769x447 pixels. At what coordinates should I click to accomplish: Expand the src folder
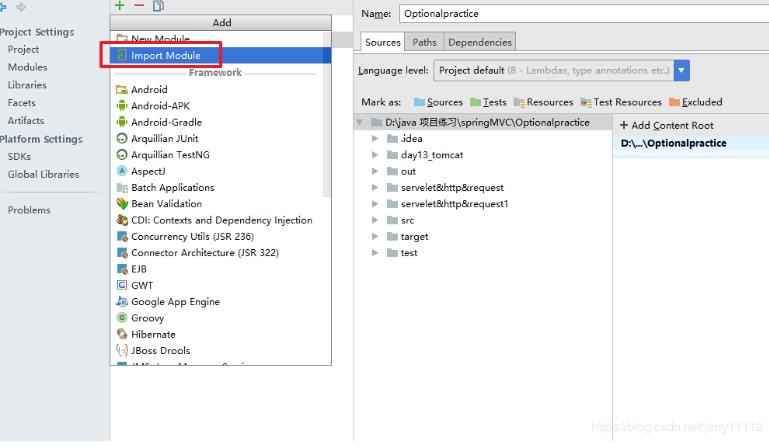(x=375, y=220)
